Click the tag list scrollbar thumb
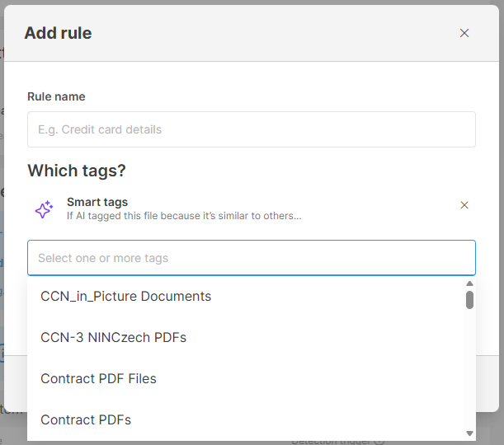Viewport: 504px width, 445px height. click(469, 300)
